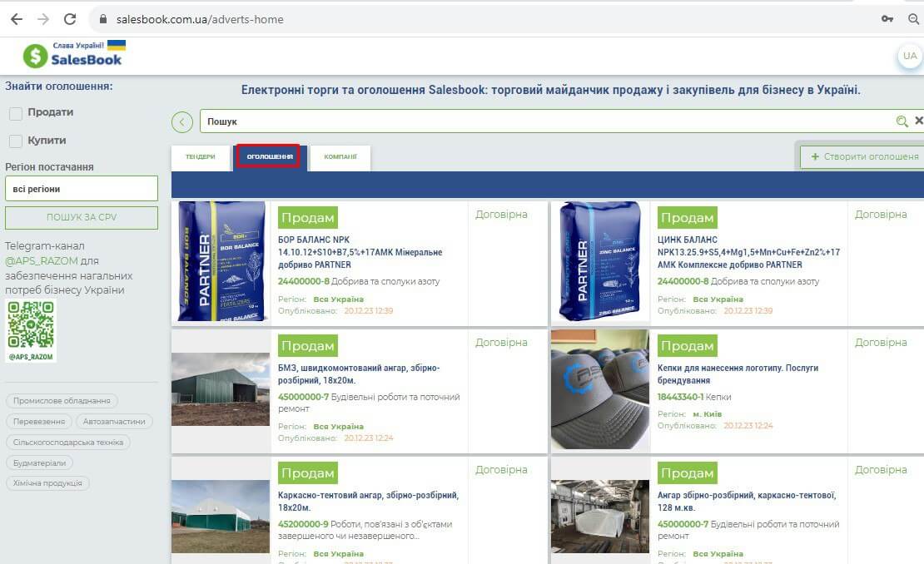Open SalesBook logo home link

73,56
